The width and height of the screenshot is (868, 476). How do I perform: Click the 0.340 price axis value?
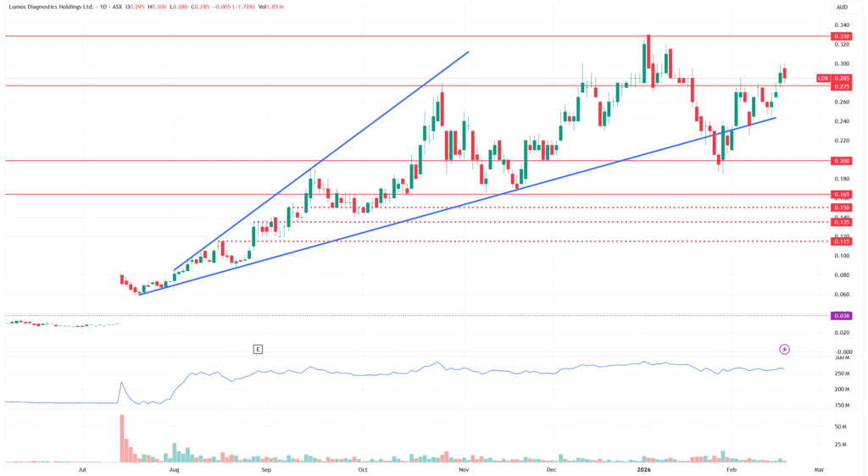tap(842, 25)
